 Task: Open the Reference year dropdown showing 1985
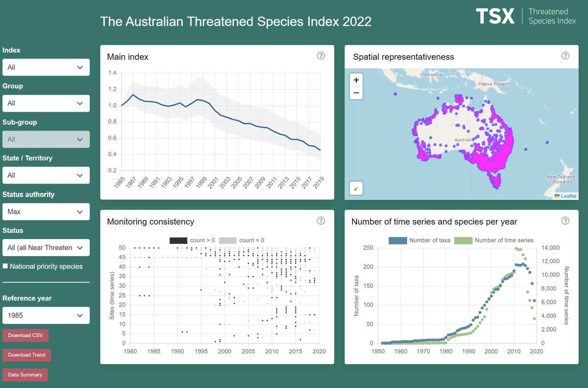pyautogui.click(x=46, y=315)
